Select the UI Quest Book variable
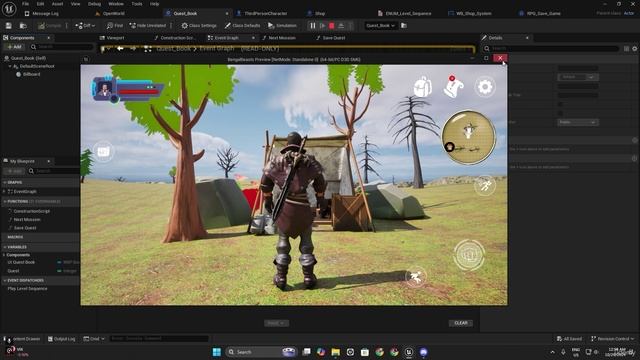 coord(21,262)
